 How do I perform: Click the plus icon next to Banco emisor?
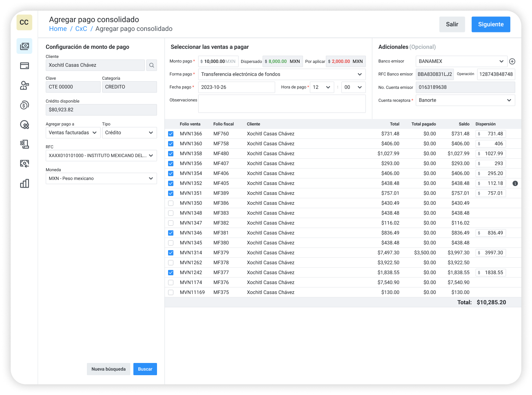(512, 61)
